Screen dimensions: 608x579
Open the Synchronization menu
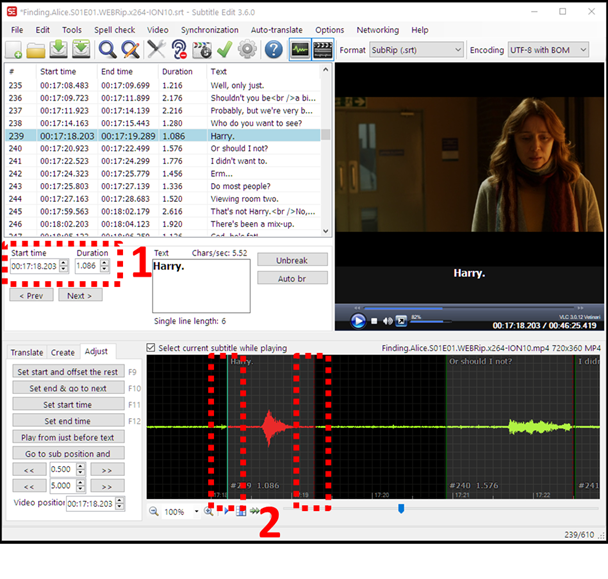click(x=209, y=30)
